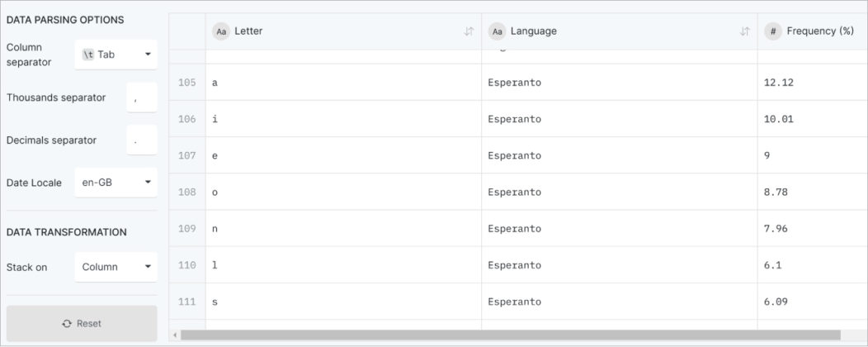Click the Frequency (%) column header
The width and height of the screenshot is (868, 347).
[x=819, y=31]
